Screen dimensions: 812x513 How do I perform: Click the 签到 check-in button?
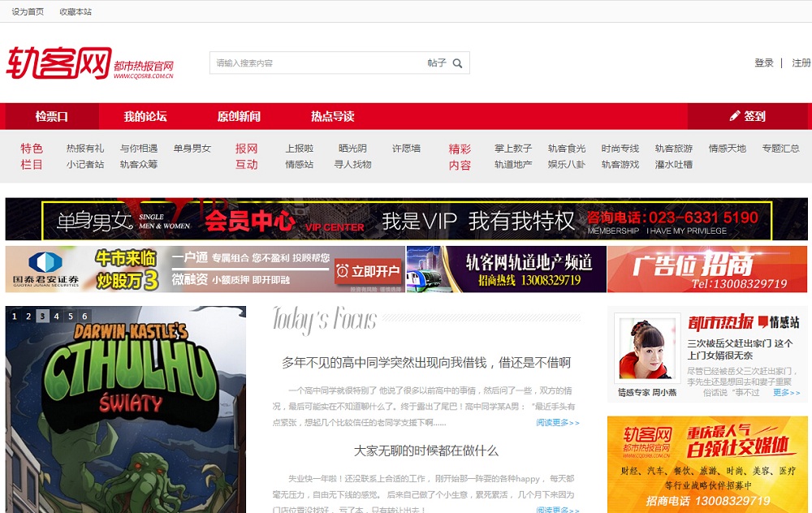747,116
